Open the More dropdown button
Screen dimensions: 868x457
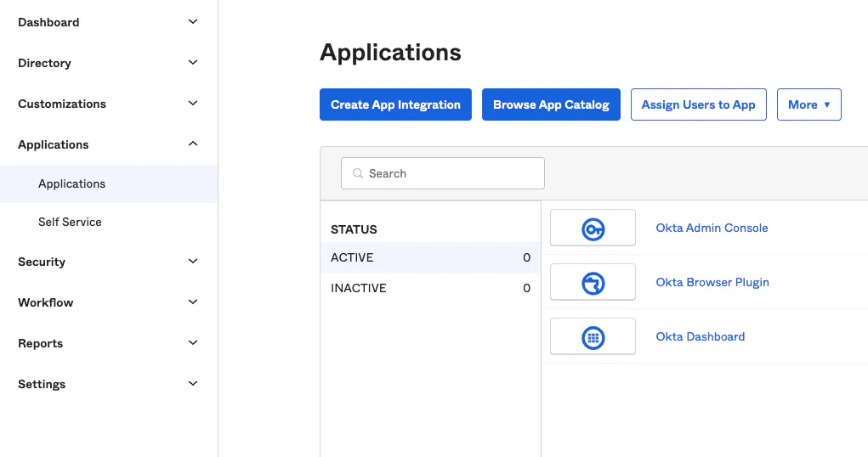808,104
